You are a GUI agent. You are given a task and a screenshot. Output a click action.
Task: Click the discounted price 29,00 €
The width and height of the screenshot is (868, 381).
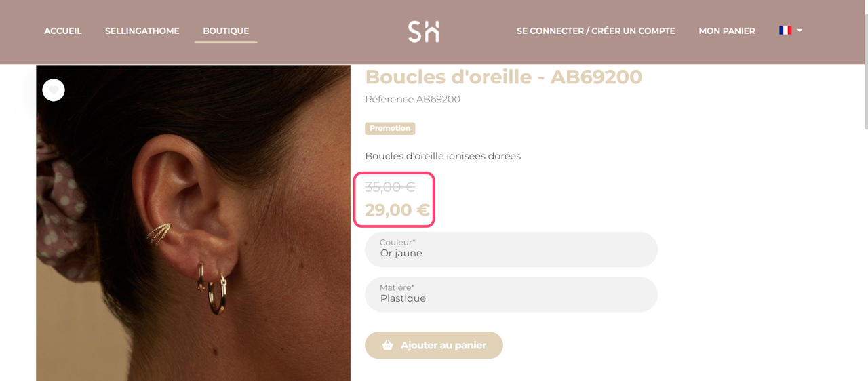coord(397,210)
